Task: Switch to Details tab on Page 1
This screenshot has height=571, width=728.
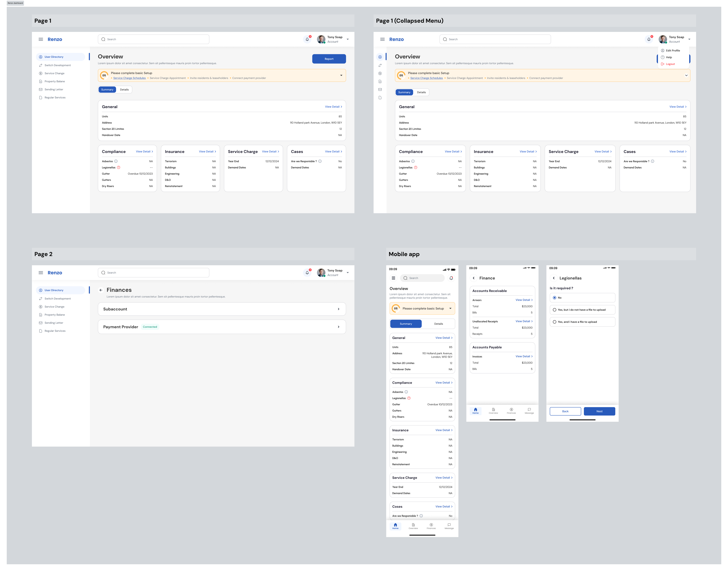Action: (x=124, y=90)
